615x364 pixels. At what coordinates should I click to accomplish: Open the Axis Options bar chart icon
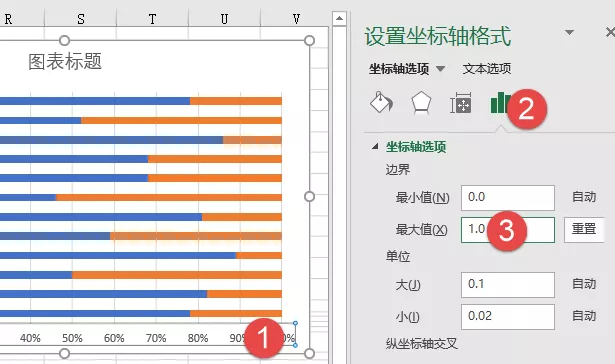pyautogui.click(x=500, y=103)
